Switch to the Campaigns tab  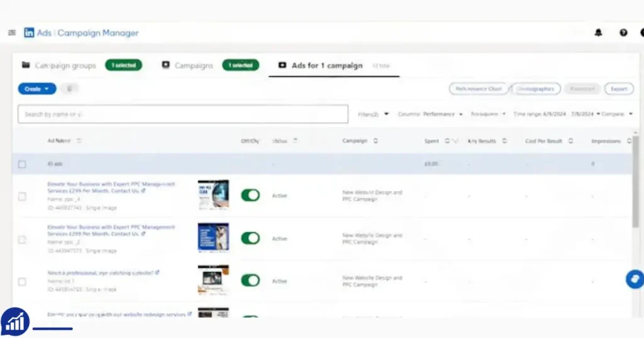coord(194,65)
